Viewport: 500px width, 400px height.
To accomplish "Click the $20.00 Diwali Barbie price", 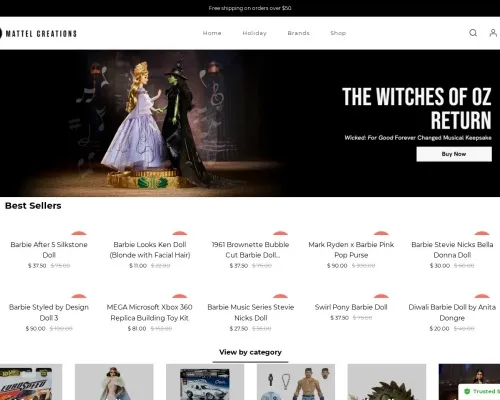I will [x=439, y=328].
